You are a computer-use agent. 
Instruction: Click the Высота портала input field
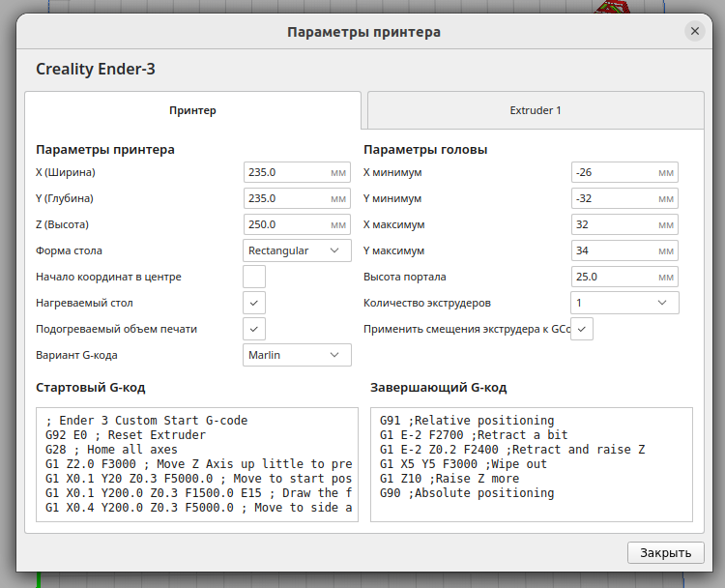click(x=624, y=277)
